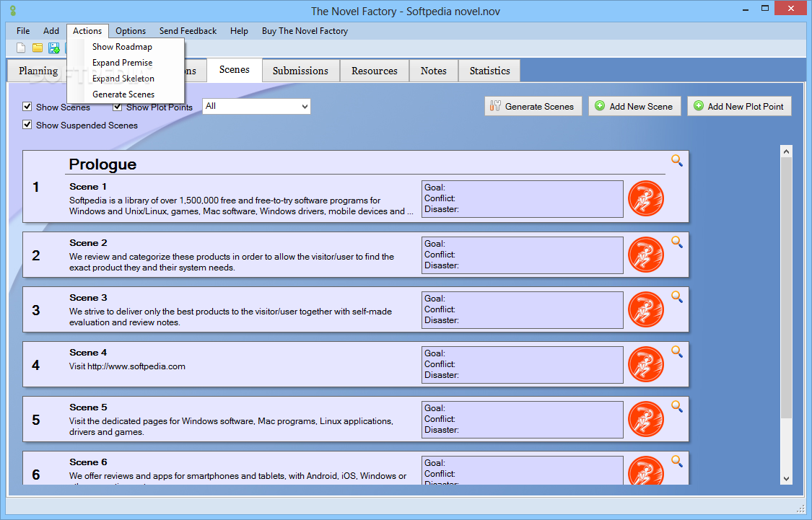Close the Actions menu header
The height and width of the screenshot is (520, 812).
point(87,31)
